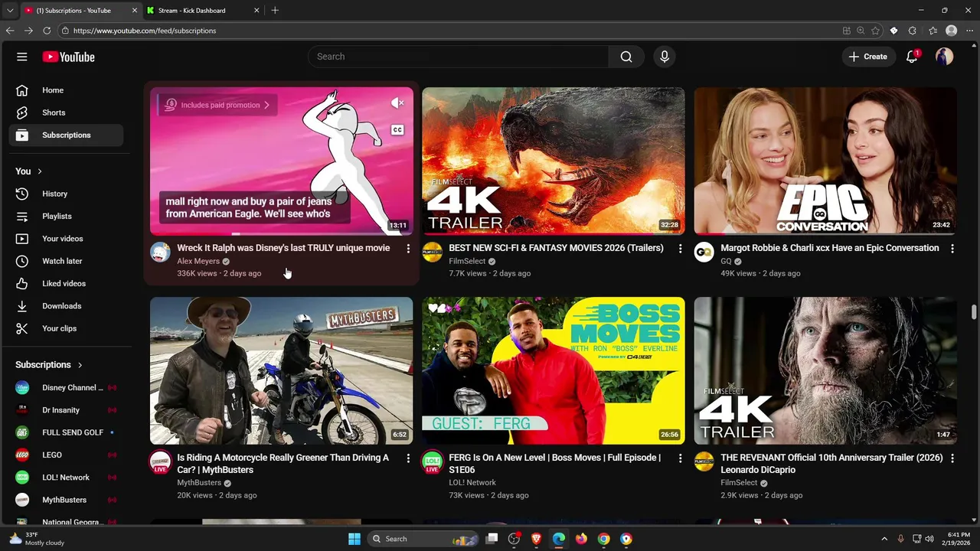Open more options for THE REVENANT trailer
980x551 pixels.
click(952, 458)
